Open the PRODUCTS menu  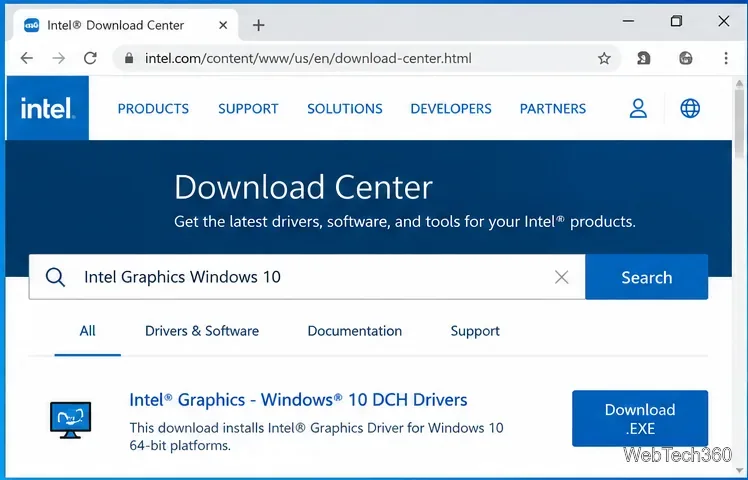point(153,109)
